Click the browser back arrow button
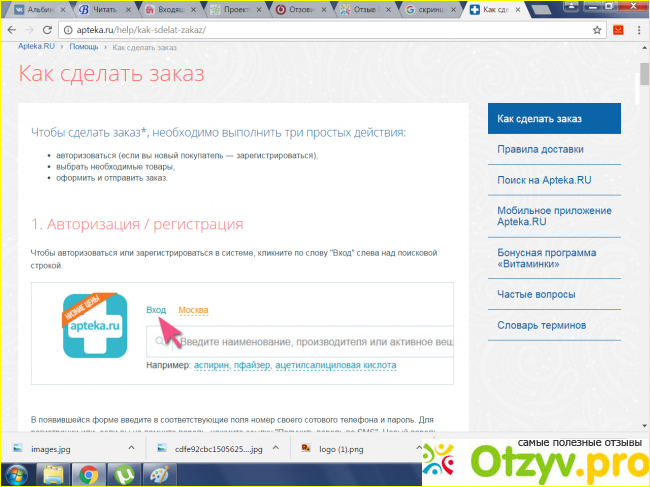The height and width of the screenshot is (487, 650). [11, 30]
